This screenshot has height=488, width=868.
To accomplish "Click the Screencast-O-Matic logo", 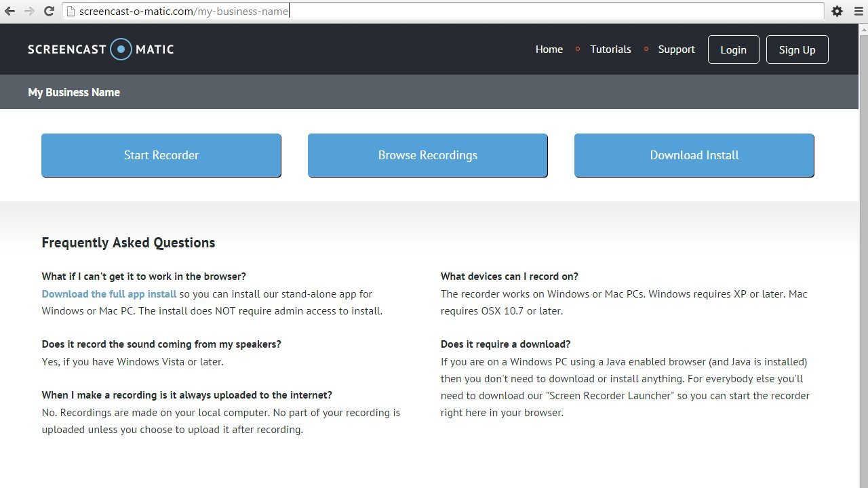I will (x=101, y=49).
